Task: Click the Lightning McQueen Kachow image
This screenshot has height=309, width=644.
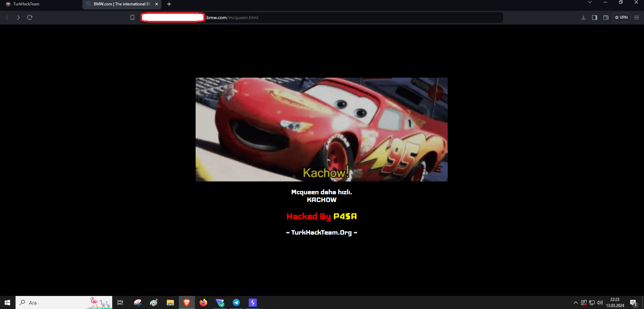Action: click(322, 129)
